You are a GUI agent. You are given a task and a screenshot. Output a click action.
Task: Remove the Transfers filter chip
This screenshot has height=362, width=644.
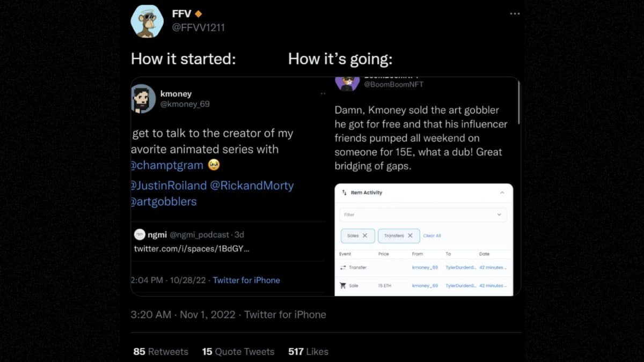pos(411,236)
